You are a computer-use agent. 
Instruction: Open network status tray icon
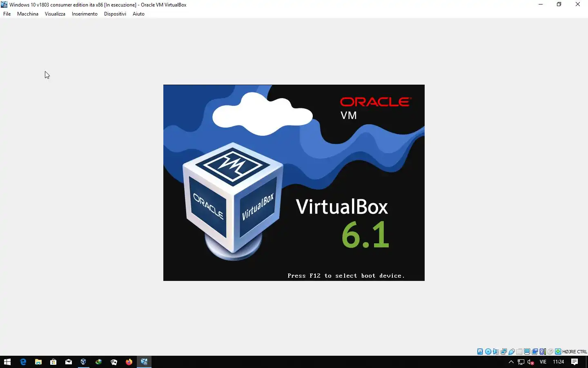[x=521, y=362]
